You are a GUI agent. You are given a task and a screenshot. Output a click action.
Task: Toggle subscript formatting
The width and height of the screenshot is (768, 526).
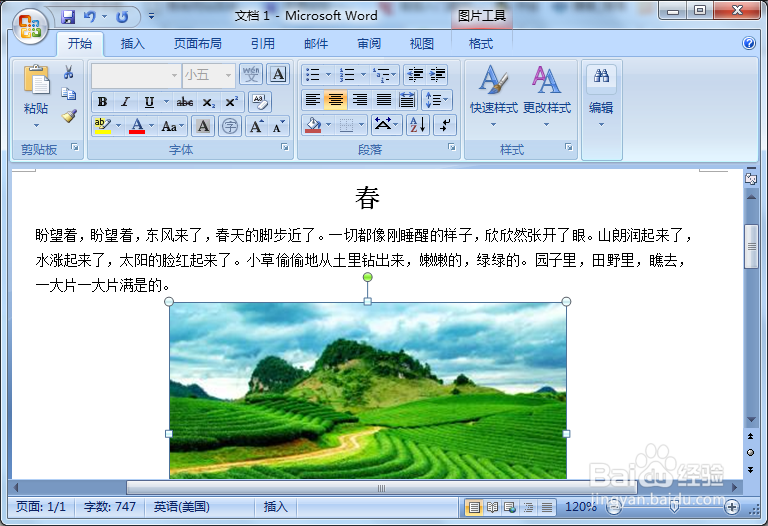click(209, 101)
